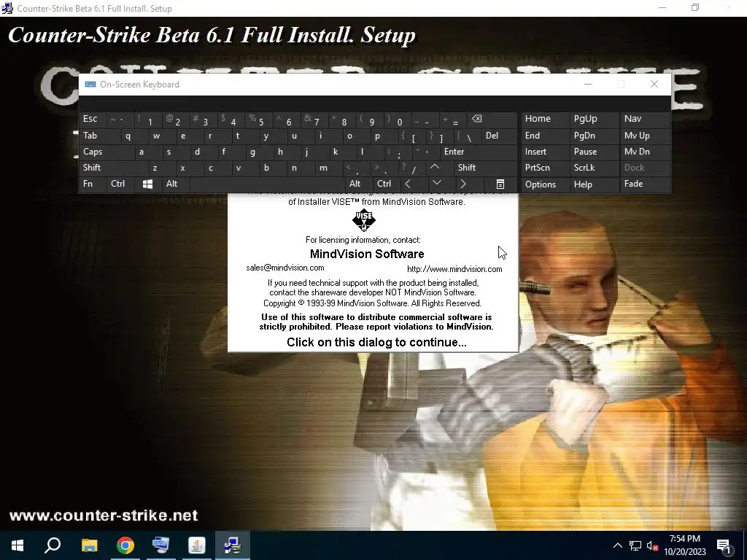
Task: Click the backslash key
Action: click(x=467, y=136)
